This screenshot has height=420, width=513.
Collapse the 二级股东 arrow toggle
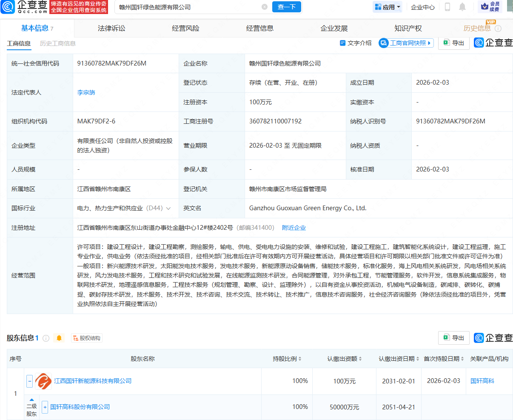[32, 400]
